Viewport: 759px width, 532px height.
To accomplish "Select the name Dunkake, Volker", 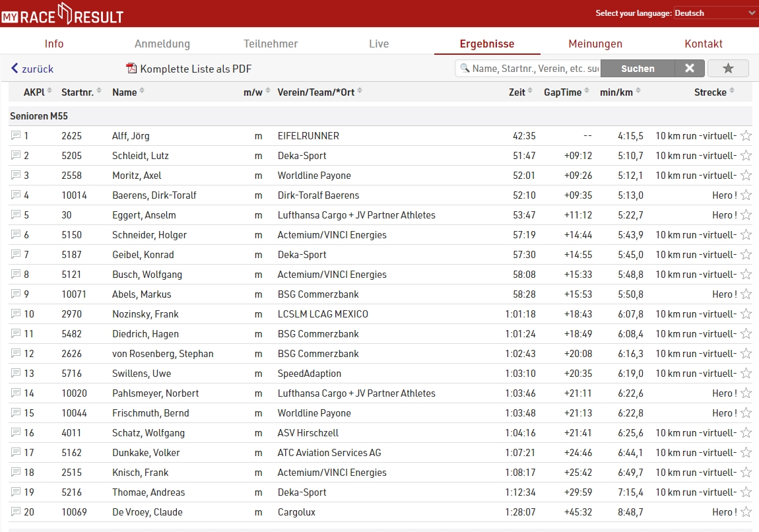I will click(146, 453).
